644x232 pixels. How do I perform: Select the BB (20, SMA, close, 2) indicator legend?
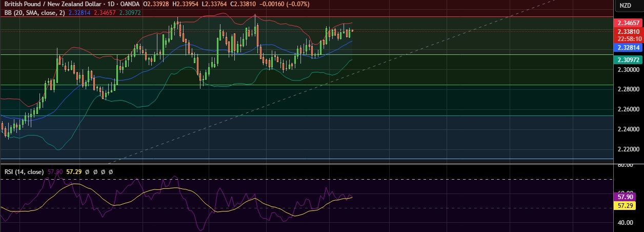[34, 13]
